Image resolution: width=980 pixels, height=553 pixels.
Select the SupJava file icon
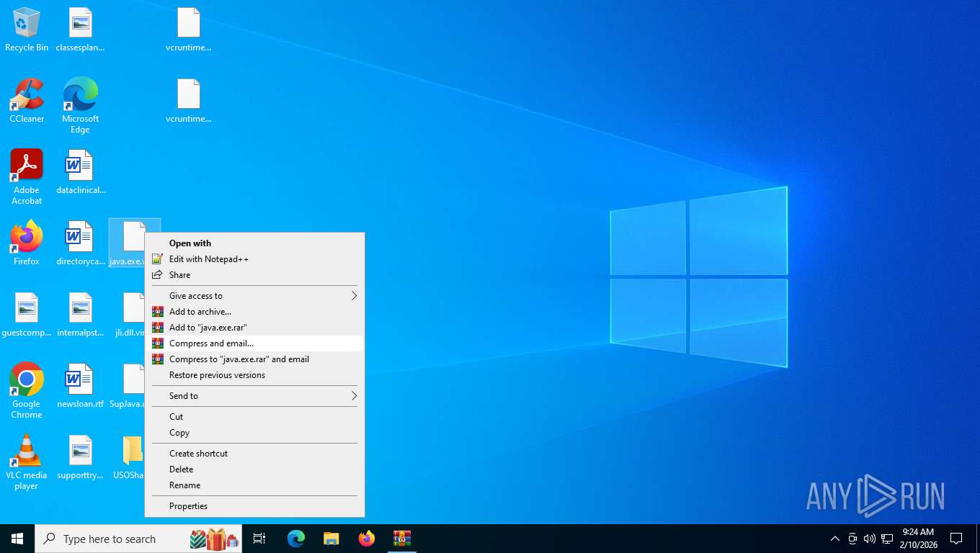[128, 386]
